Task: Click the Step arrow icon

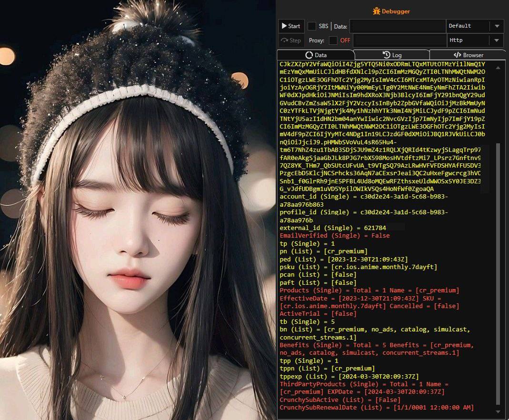Action: click(285, 40)
